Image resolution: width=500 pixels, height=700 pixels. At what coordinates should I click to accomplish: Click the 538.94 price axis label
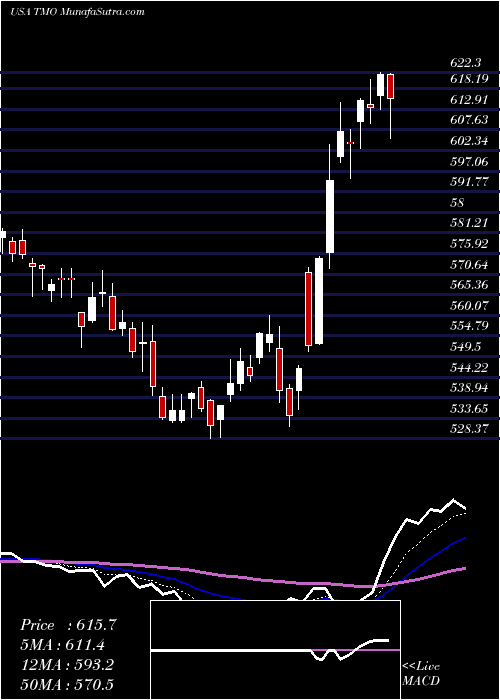(469, 388)
